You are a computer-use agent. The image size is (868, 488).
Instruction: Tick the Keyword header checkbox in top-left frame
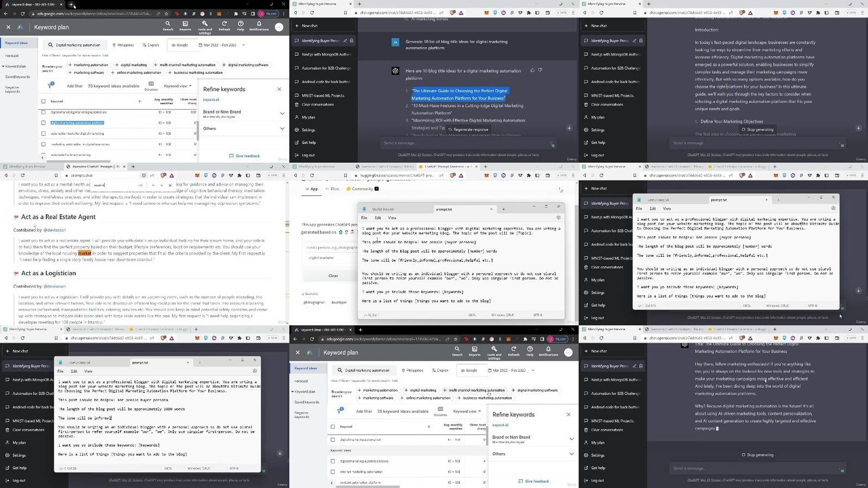(x=43, y=102)
